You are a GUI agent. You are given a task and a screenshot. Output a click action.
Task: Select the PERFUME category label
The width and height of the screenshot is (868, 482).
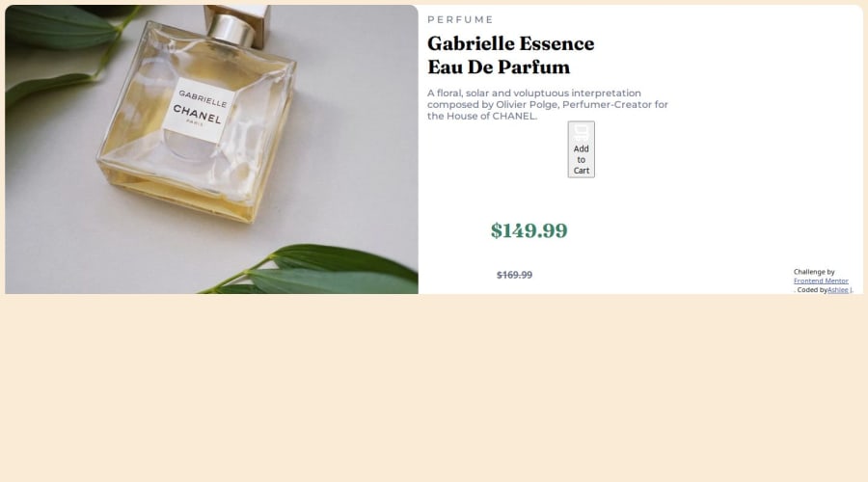460,19
